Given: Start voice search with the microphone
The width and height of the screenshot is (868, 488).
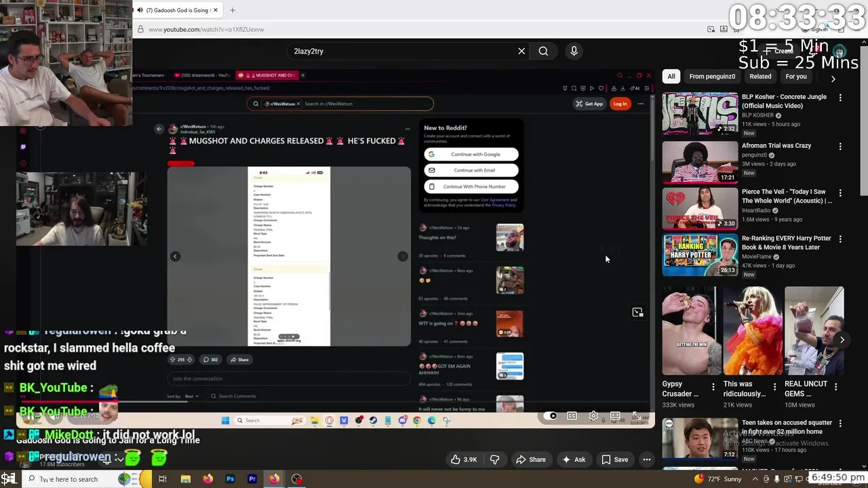Looking at the screenshot, I should pyautogui.click(x=574, y=51).
